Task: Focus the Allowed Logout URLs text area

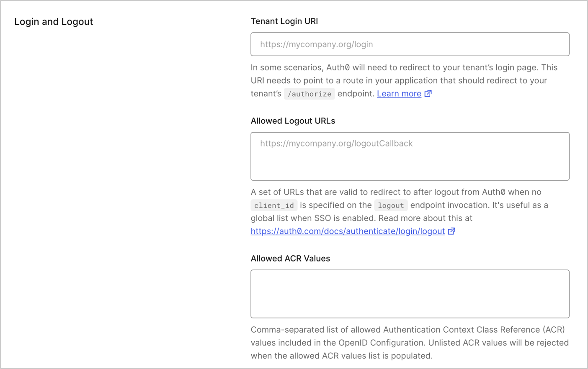Action: tap(410, 156)
